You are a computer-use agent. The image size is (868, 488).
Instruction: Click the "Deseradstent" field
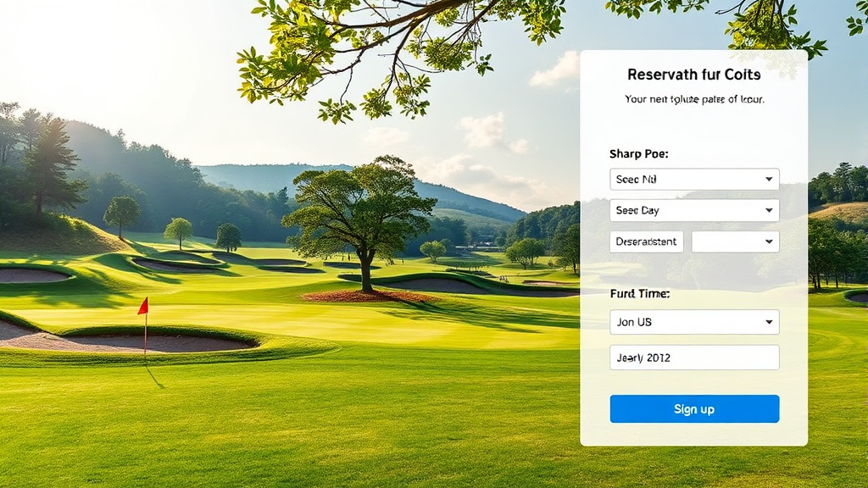click(x=647, y=241)
